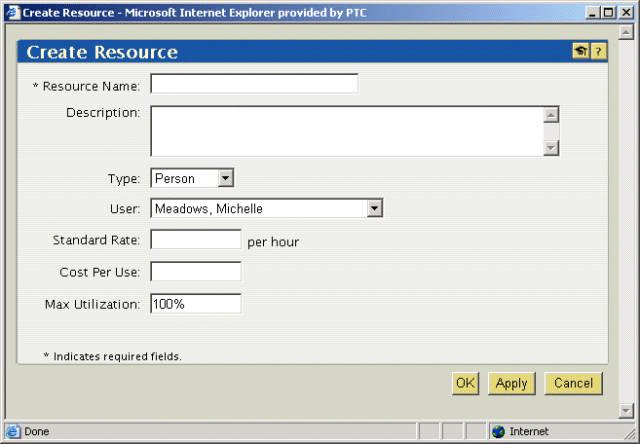Focus the Resource Name input field
640x444 pixels.
254,84
